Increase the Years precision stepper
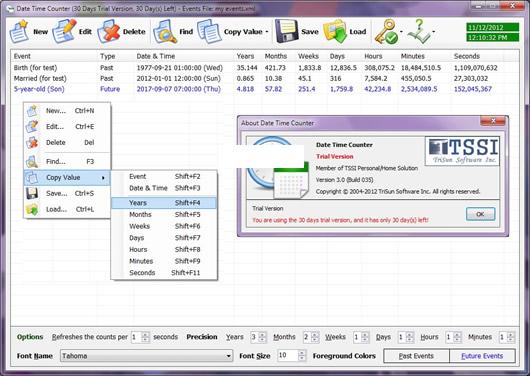 coord(262,334)
